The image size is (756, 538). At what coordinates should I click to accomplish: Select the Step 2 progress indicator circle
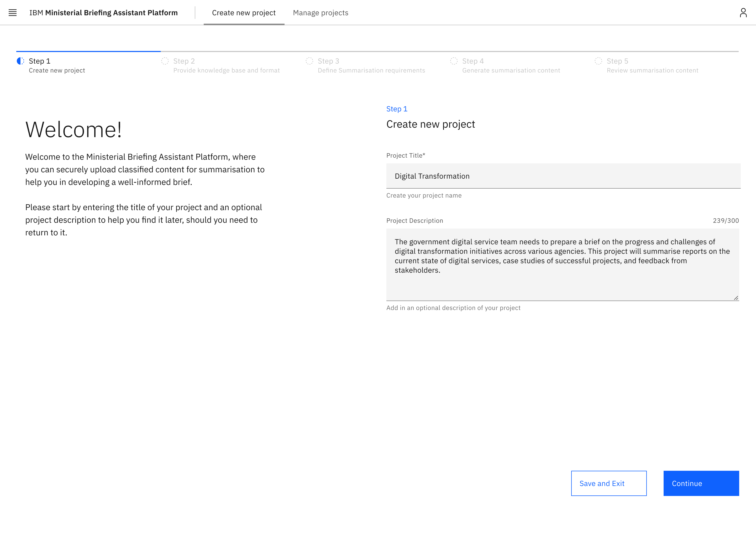[x=165, y=61]
